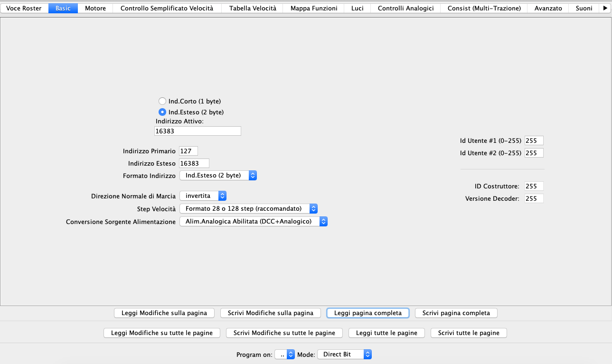Select the Ind.Corto (1 byte) radio button

(x=162, y=101)
